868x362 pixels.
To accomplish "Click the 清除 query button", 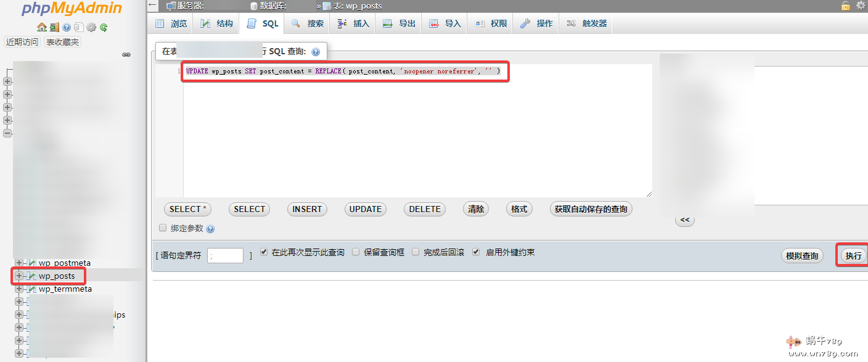I will tap(475, 209).
